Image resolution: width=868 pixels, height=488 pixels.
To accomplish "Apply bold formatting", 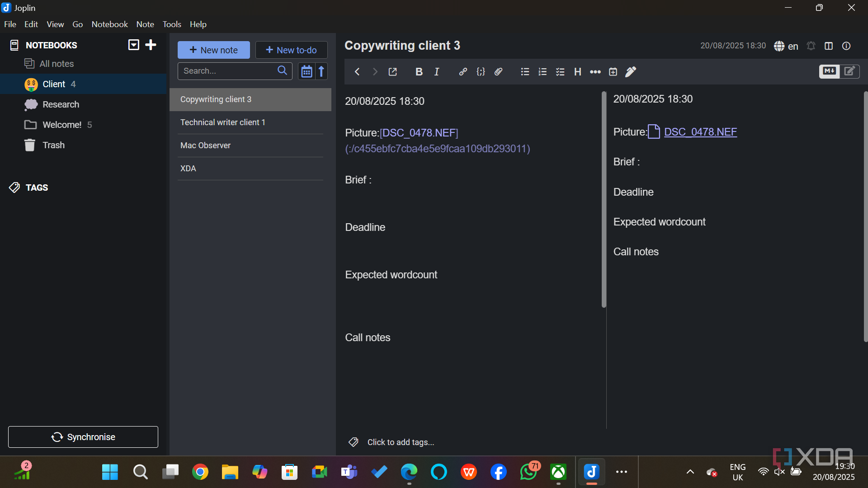I will click(x=419, y=72).
